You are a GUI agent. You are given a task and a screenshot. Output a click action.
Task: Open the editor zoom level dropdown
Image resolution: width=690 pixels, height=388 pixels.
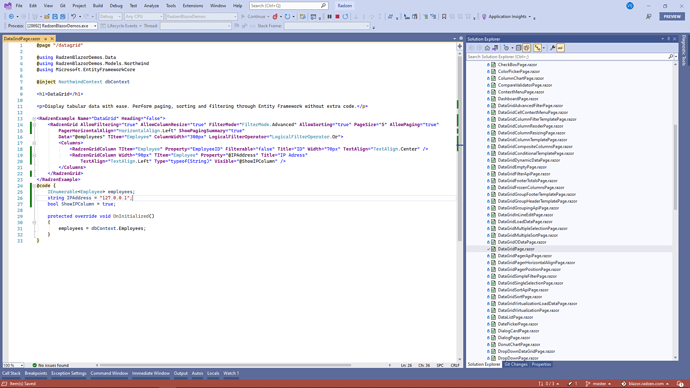(x=13, y=365)
